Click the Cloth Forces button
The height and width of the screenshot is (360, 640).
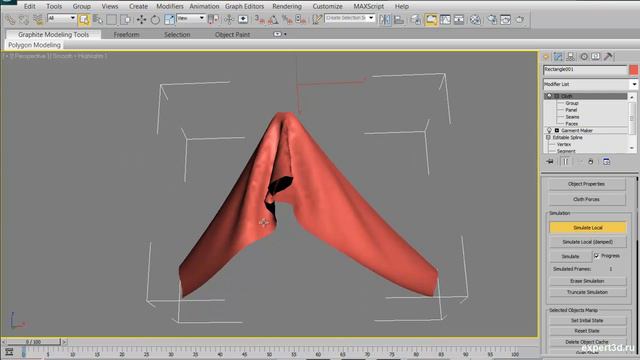pos(587,199)
